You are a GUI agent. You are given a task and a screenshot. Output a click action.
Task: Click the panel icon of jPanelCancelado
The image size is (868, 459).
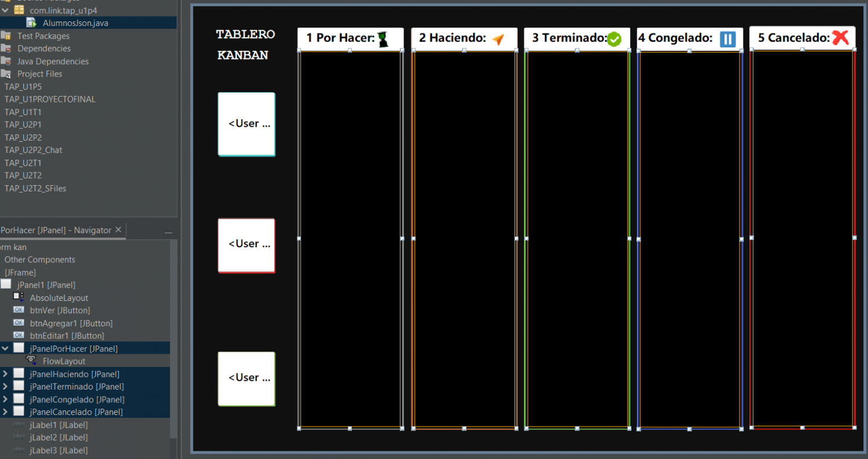tap(19, 412)
